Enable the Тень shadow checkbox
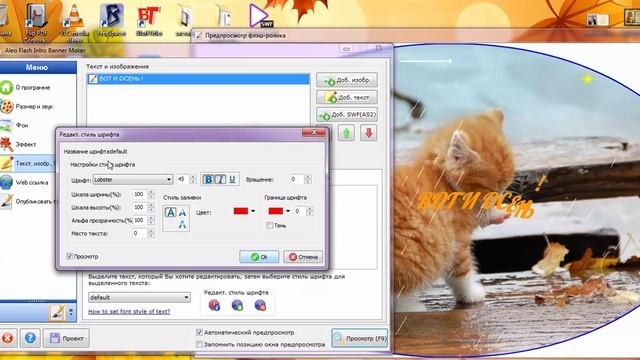Viewport: 640px width, 360px height. click(269, 225)
